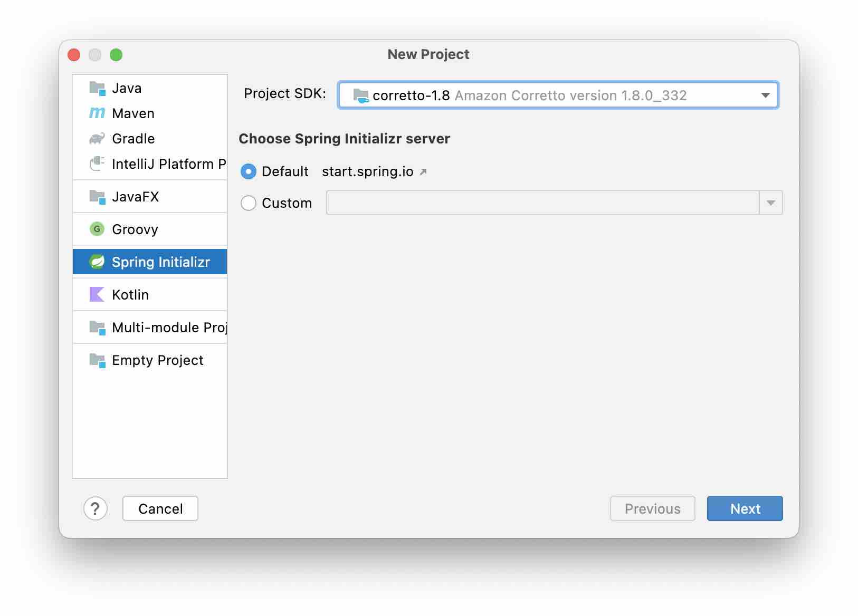
Task: Cancel the New Project dialog
Action: click(x=160, y=508)
